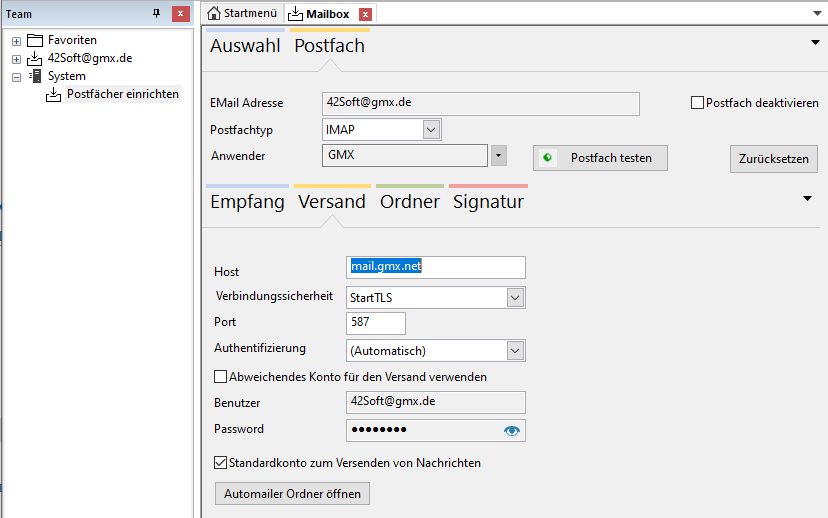828x518 pixels.
Task: Enable Abweichendes Konto für den Versand
Action: (220, 376)
